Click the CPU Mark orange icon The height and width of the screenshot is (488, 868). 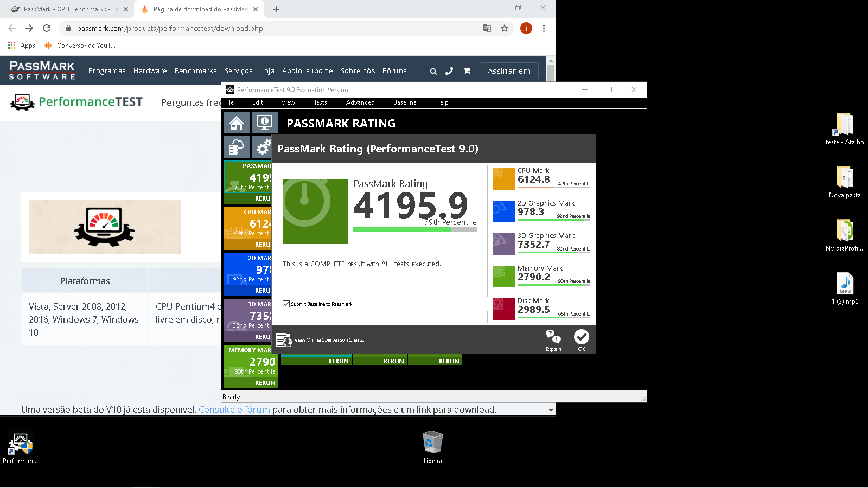click(x=503, y=179)
